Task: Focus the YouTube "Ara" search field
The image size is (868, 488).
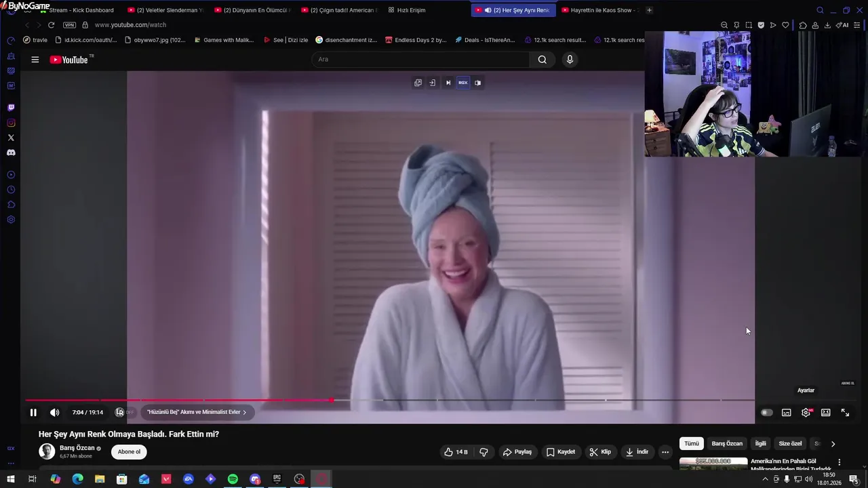Action: pyautogui.click(x=420, y=59)
